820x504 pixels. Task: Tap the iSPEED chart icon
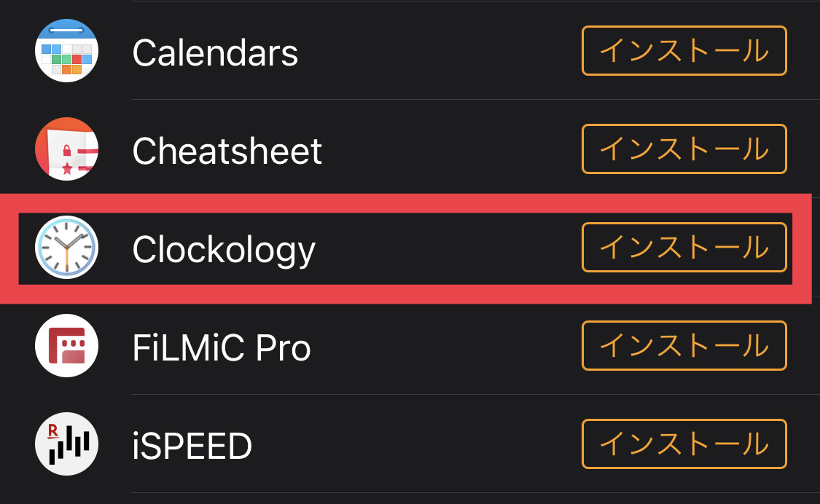(x=66, y=444)
